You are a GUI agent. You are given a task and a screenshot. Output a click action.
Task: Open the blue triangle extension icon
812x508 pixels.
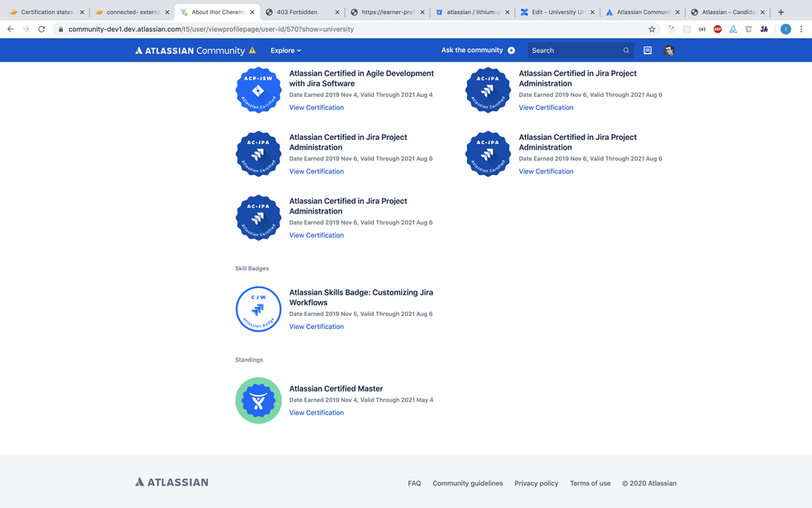coord(733,29)
